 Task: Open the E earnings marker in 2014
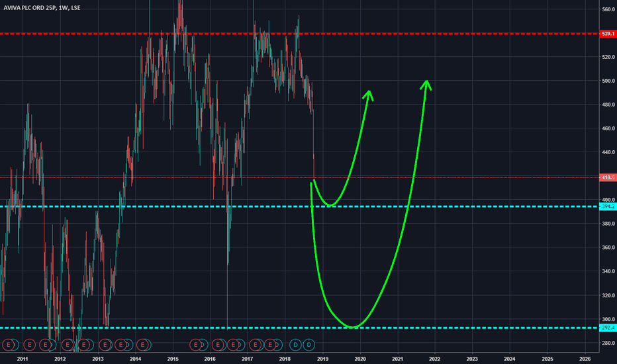pyautogui.click(x=142, y=345)
